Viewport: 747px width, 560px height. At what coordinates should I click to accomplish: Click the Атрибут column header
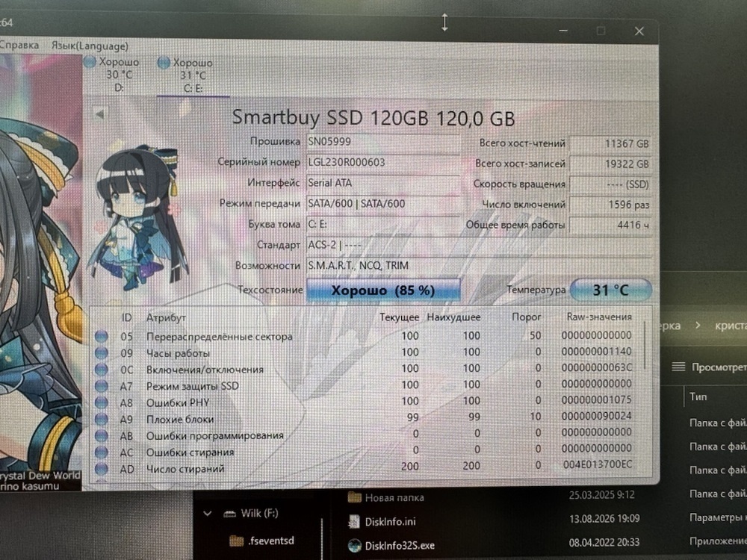166,317
